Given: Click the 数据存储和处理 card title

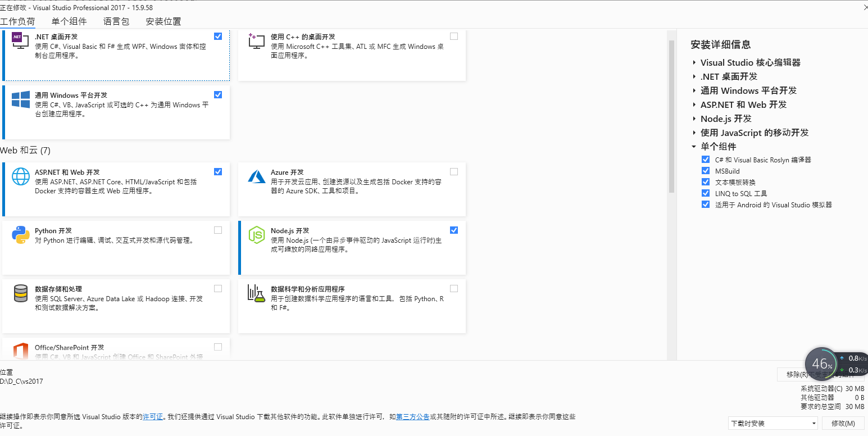Looking at the screenshot, I should [58, 289].
